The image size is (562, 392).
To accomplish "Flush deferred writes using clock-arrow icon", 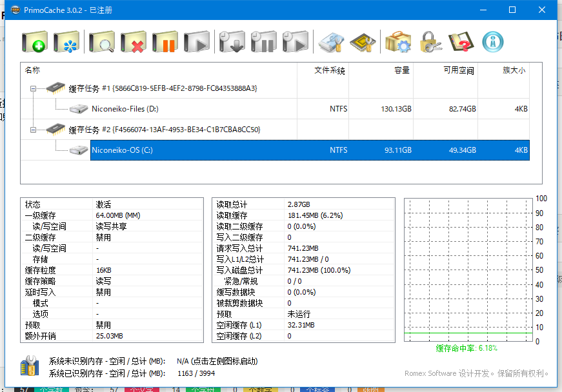I will click(232, 42).
